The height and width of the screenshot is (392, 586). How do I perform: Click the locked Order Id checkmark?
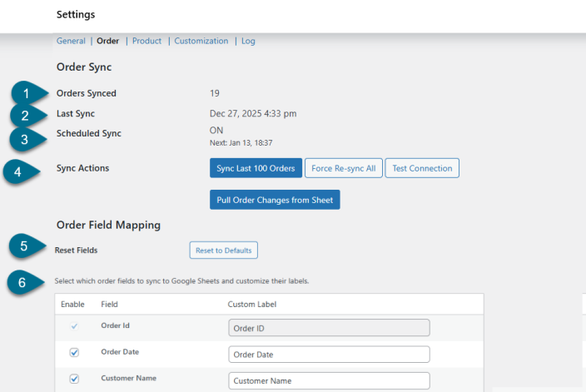pyautogui.click(x=73, y=327)
